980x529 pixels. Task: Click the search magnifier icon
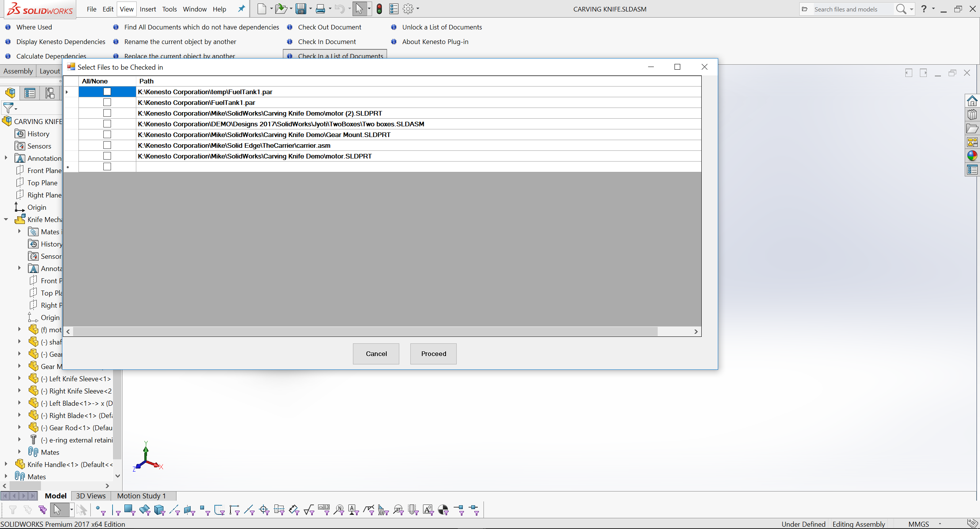901,9
